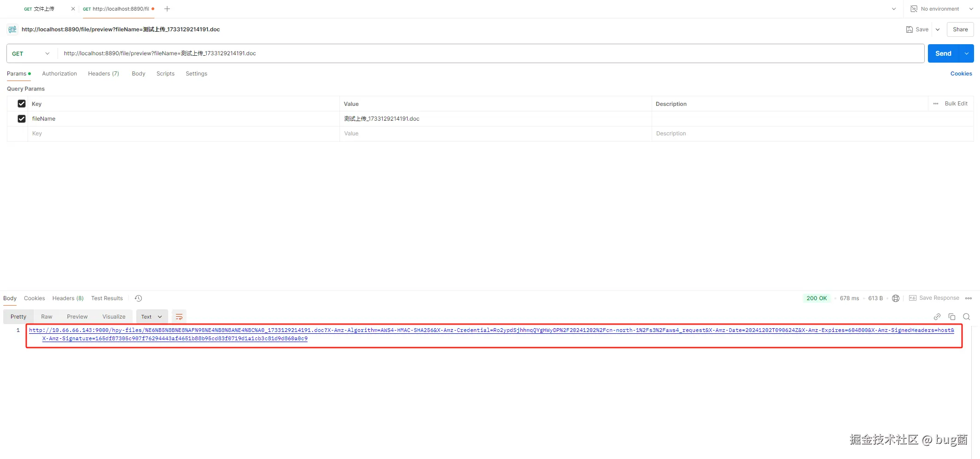Click the HTTP request type icon beside title

pos(12,29)
